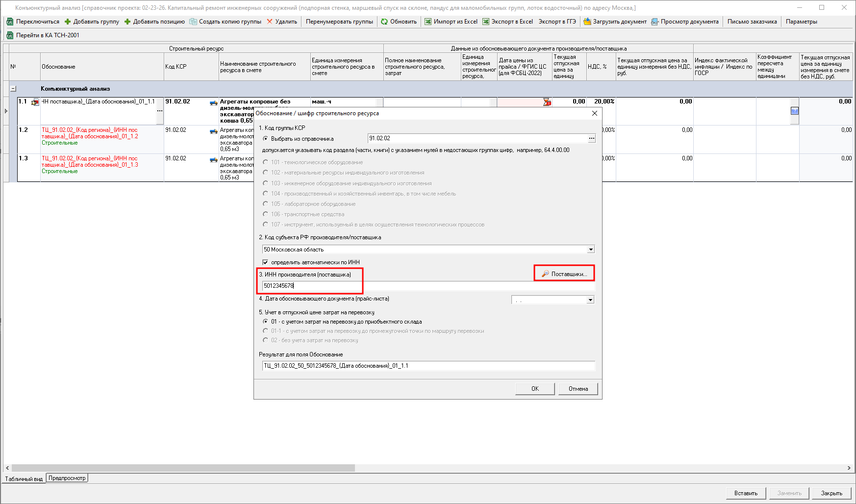Open the region code dropdown
The image size is (856, 504).
pos(591,250)
